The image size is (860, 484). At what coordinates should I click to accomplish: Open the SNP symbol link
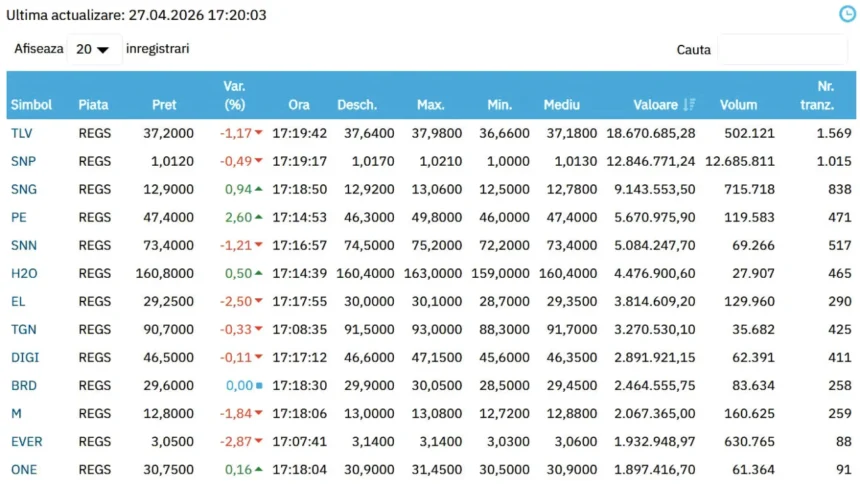pyautogui.click(x=22, y=161)
